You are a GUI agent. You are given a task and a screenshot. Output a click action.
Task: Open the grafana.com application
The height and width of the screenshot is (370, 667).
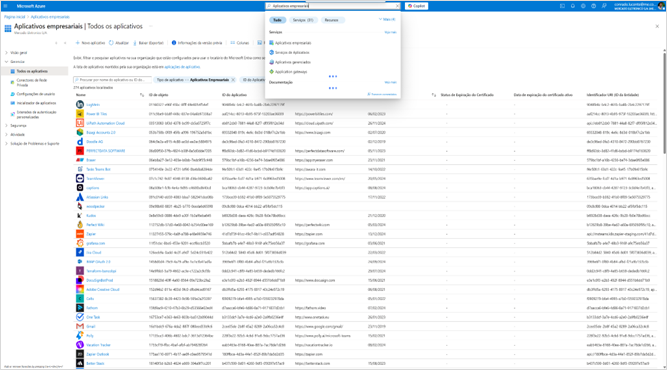click(95, 243)
